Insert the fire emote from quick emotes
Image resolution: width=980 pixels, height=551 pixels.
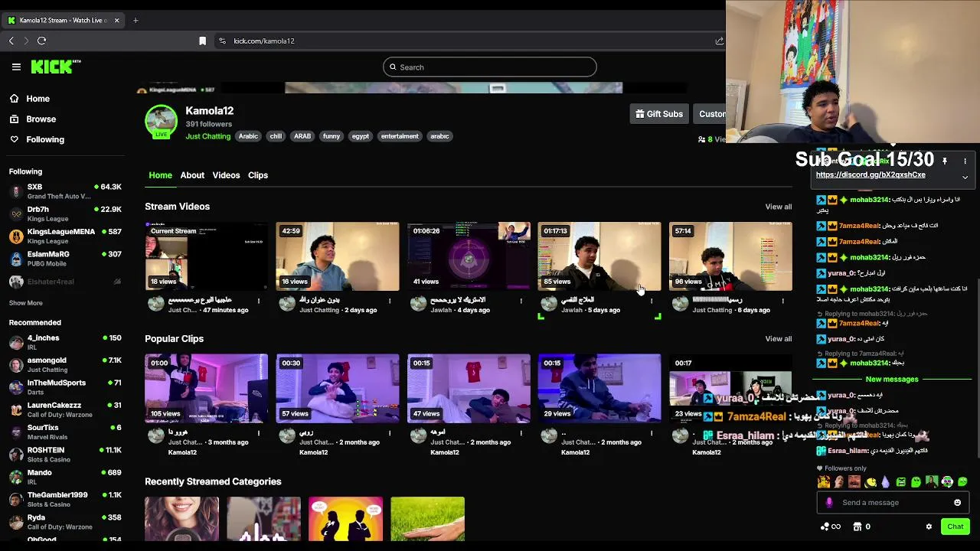(823, 482)
